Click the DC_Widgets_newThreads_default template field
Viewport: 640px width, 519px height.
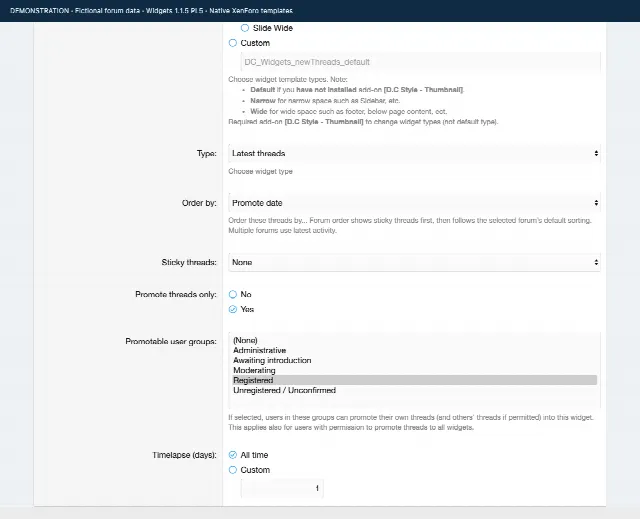click(x=420, y=62)
